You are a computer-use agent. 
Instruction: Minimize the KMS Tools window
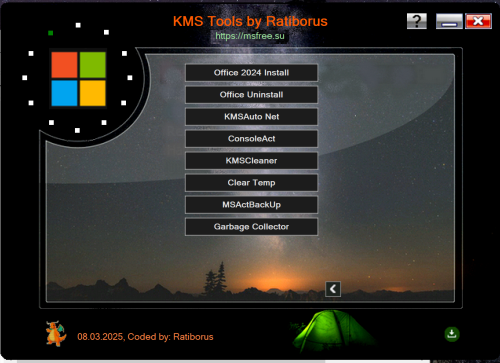click(449, 21)
